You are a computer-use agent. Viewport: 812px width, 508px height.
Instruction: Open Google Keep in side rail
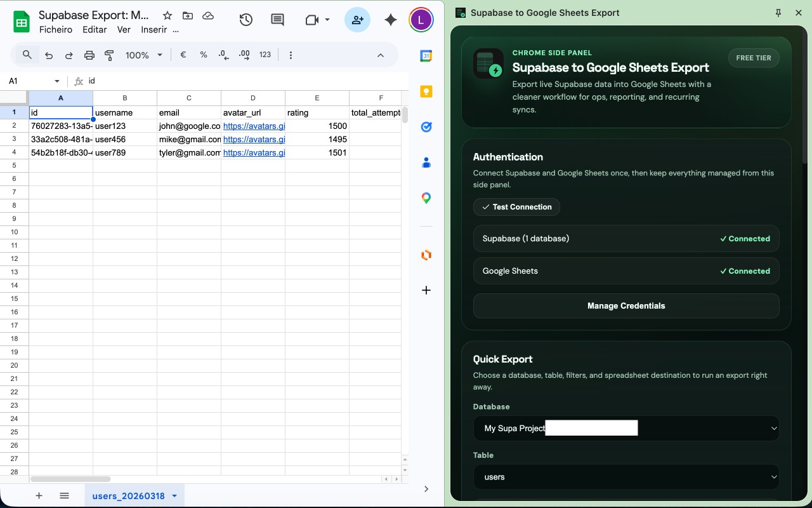(426, 91)
